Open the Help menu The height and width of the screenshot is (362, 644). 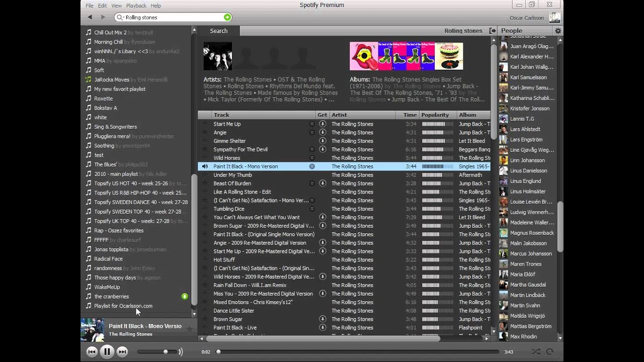tap(156, 6)
